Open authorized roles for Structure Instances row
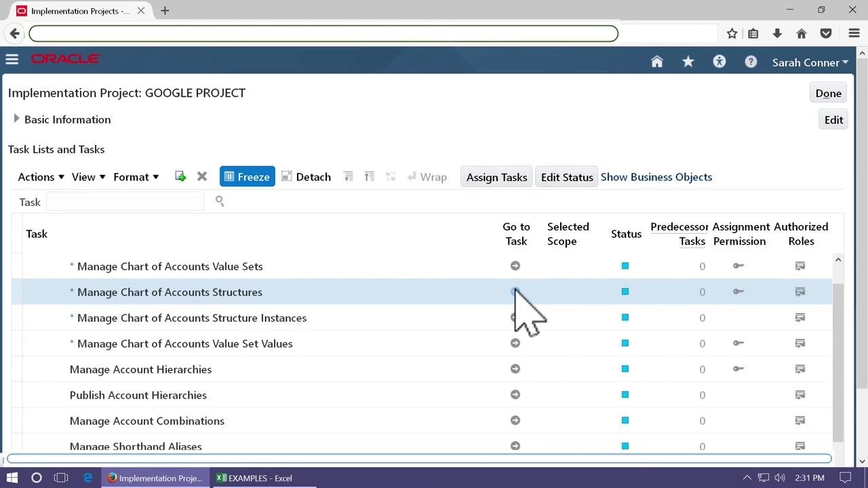This screenshot has height=488, width=868. coord(800,317)
